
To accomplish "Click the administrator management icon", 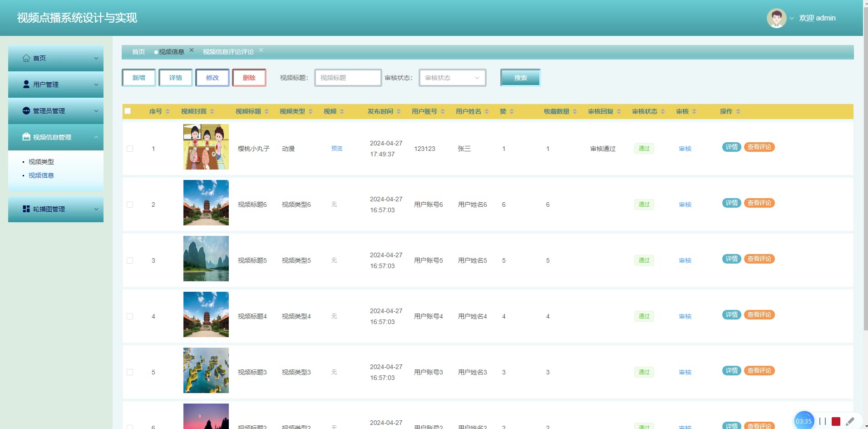I will tap(26, 111).
